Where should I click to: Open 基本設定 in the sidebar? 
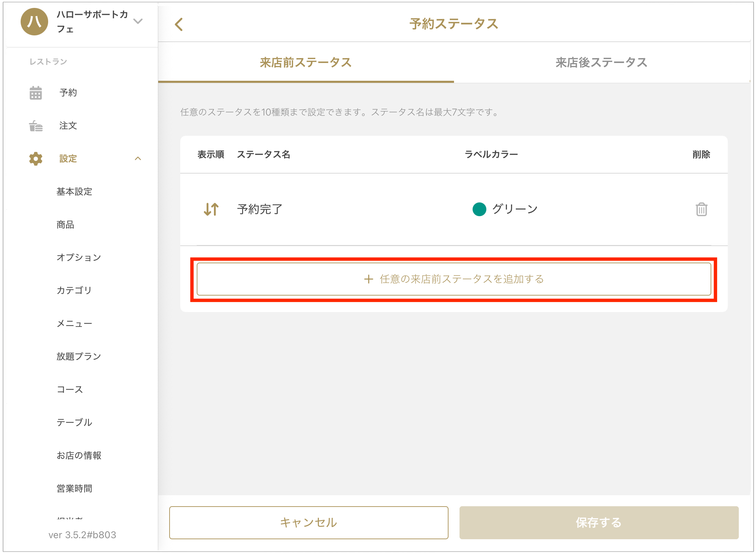pos(74,192)
